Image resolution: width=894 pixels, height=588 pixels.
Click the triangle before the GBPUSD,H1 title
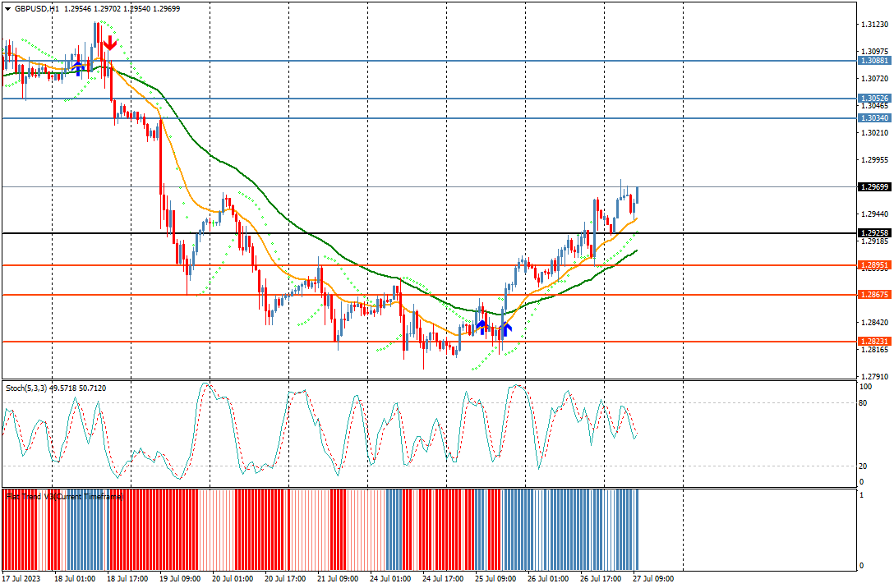[x=7, y=9]
